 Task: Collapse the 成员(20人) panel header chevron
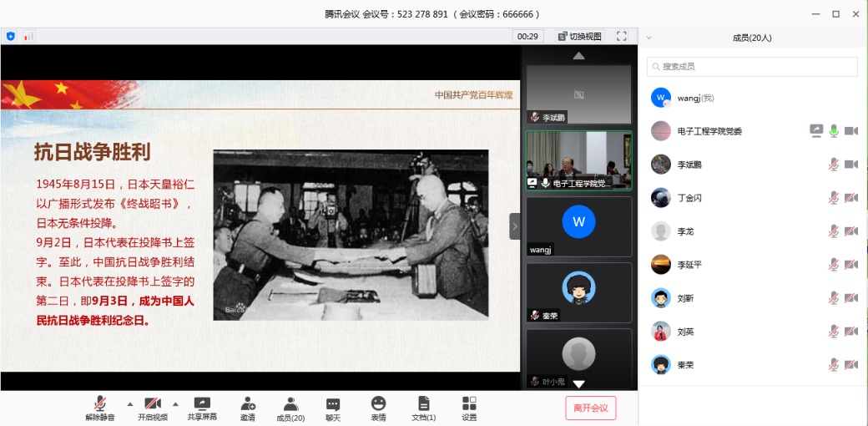point(649,38)
